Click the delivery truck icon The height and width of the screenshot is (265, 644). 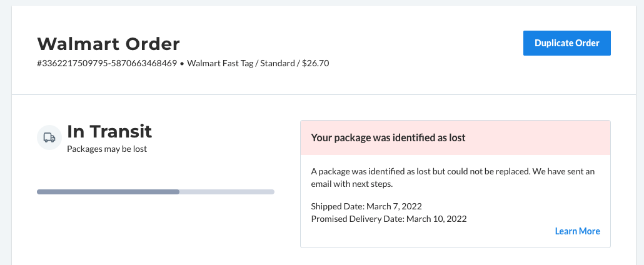49,137
